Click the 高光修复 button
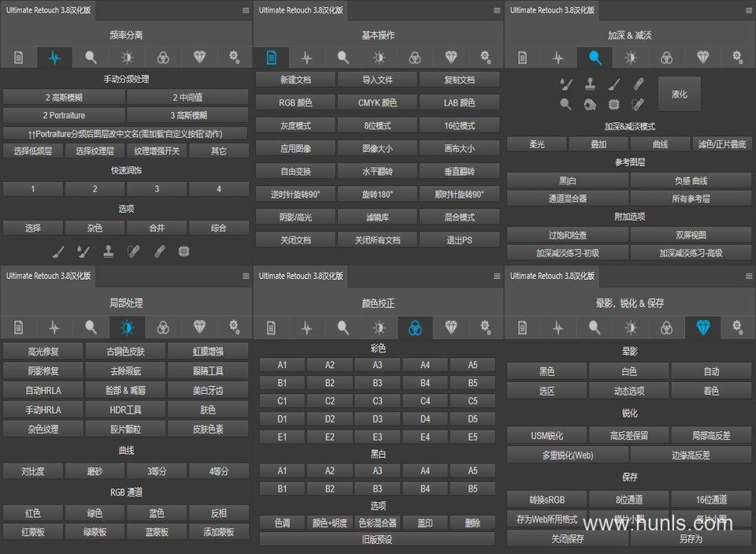This screenshot has width=756, height=554. (x=43, y=351)
